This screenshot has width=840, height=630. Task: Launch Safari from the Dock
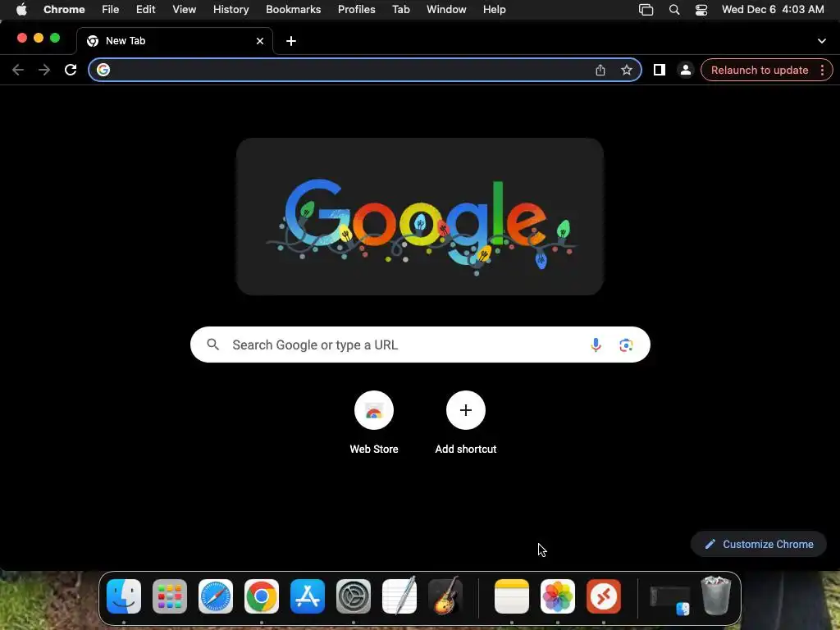click(216, 596)
